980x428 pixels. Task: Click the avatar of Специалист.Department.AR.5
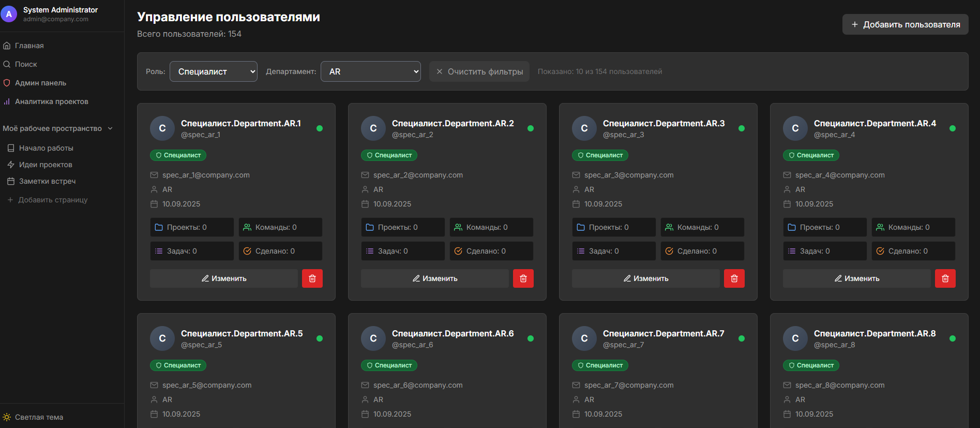(162, 338)
